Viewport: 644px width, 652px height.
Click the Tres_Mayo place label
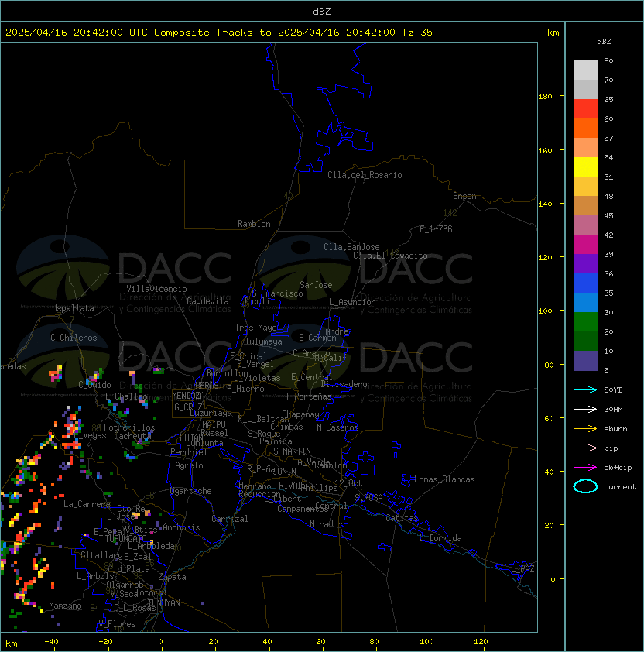(x=255, y=328)
